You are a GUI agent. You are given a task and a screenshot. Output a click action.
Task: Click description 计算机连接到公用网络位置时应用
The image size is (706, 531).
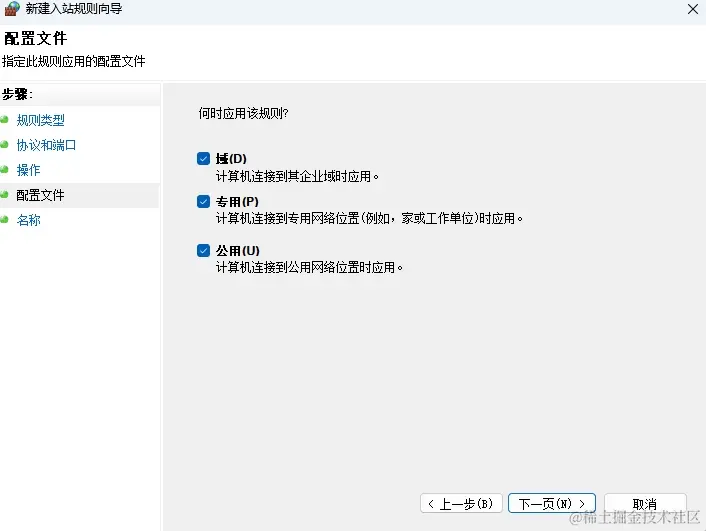tap(309, 268)
